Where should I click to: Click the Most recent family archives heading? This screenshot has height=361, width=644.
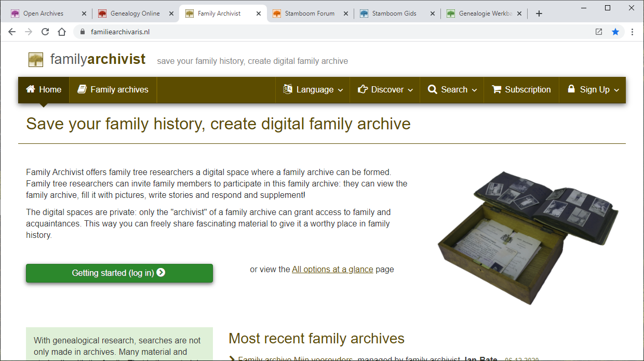pyautogui.click(x=316, y=339)
